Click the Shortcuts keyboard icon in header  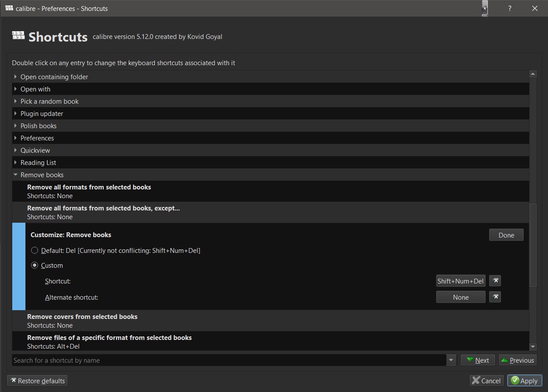[18, 36]
